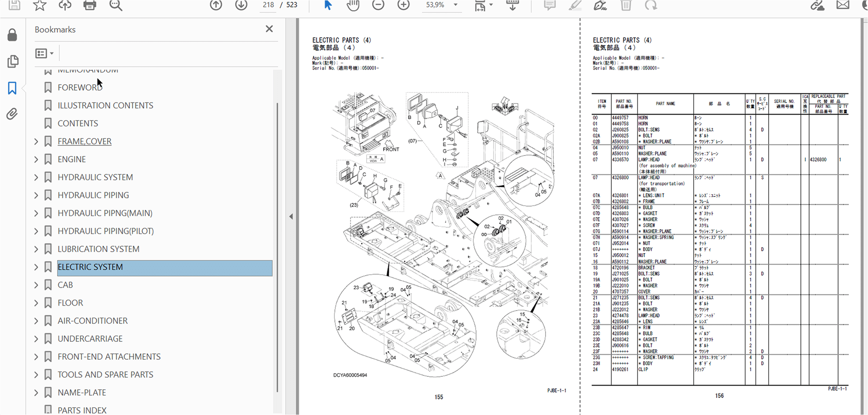Click the zoom out minus button
Image resolution: width=868 pixels, height=415 pixels.
coord(378,5)
